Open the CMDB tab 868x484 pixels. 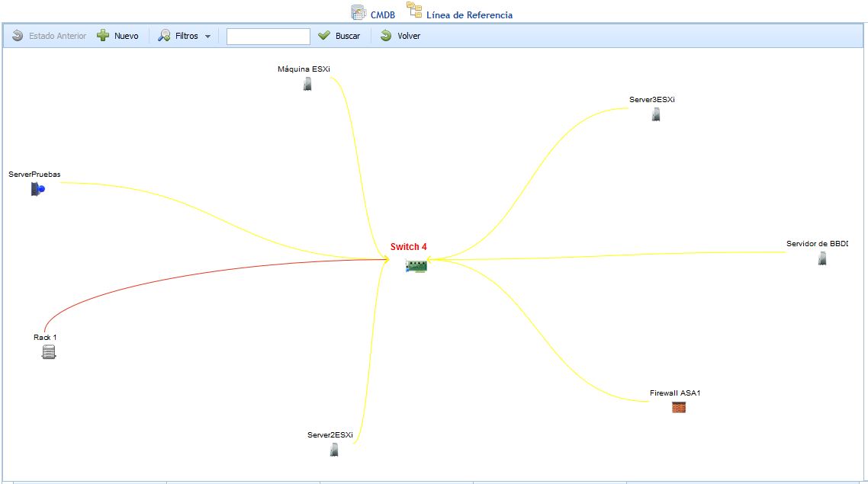[x=382, y=14]
